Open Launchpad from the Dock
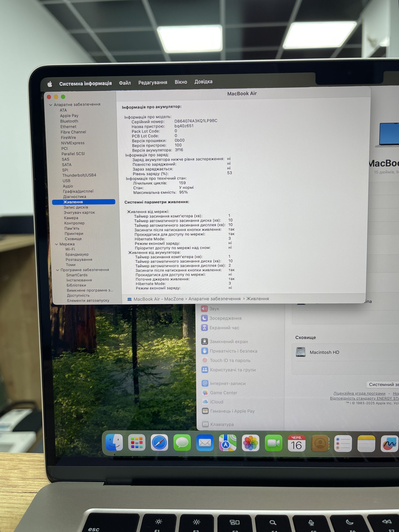The width and height of the screenshot is (399, 532). (x=137, y=442)
